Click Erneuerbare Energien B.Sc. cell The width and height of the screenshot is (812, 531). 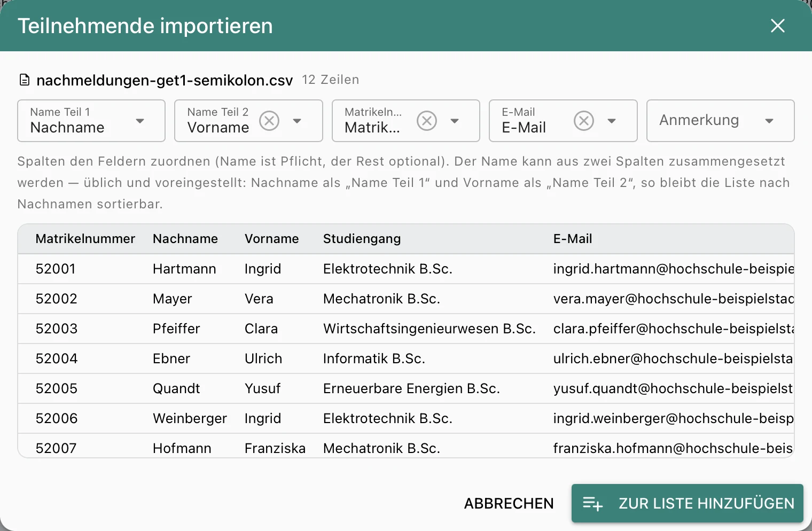[411, 388]
